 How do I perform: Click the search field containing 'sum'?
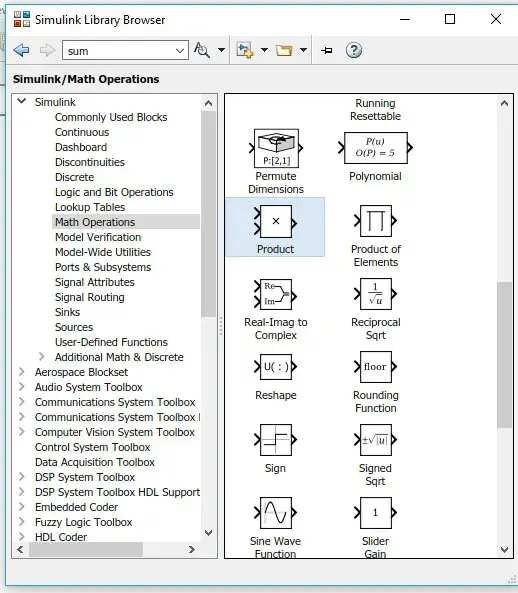[125, 50]
